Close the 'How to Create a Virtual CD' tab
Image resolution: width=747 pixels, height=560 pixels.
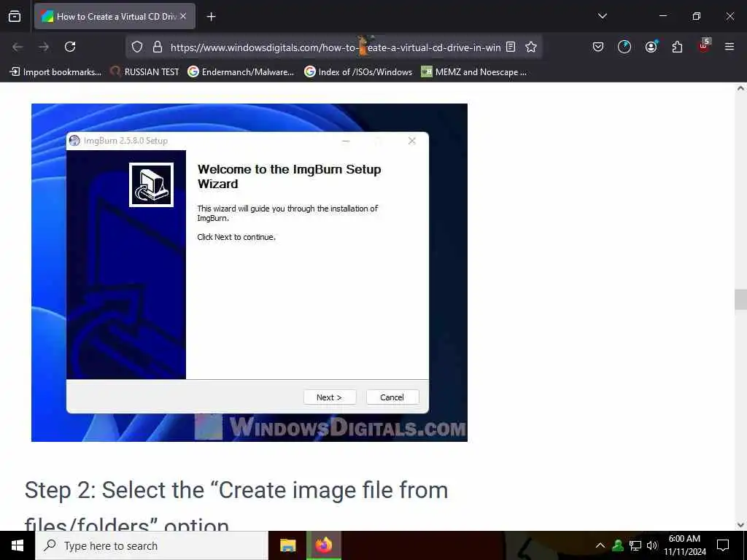point(183,16)
